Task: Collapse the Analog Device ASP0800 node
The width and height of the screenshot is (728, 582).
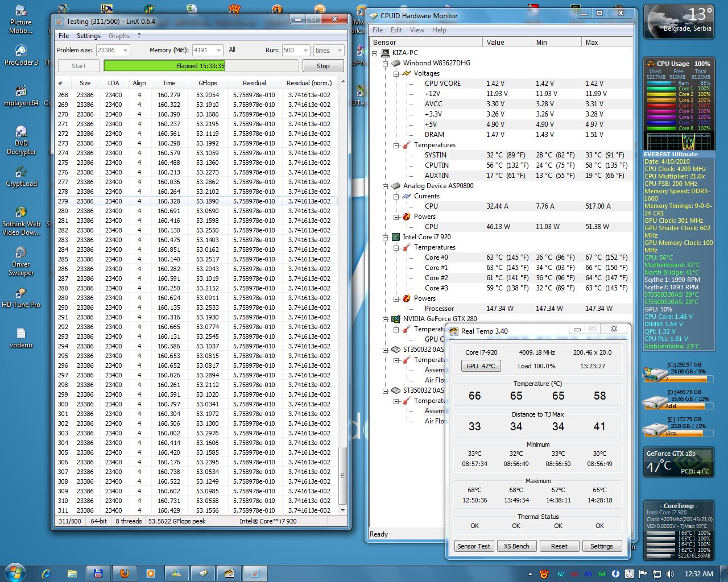Action: [386, 186]
